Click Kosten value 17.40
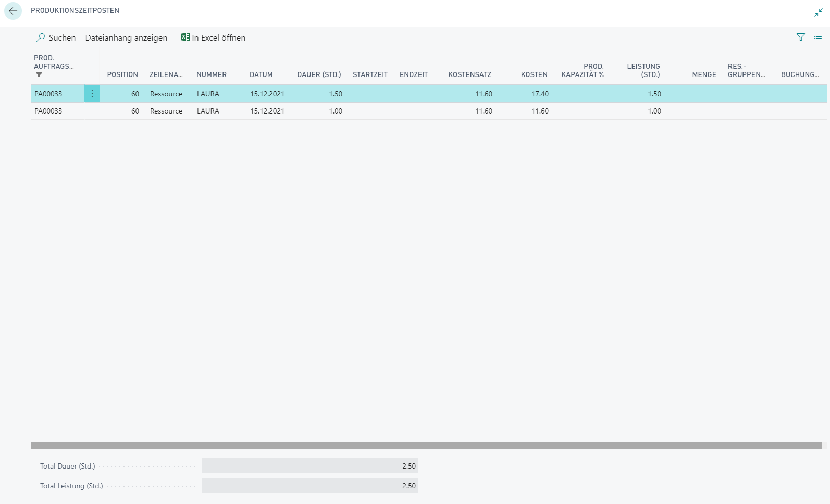Screen dimensions: 830x504 [540, 94]
